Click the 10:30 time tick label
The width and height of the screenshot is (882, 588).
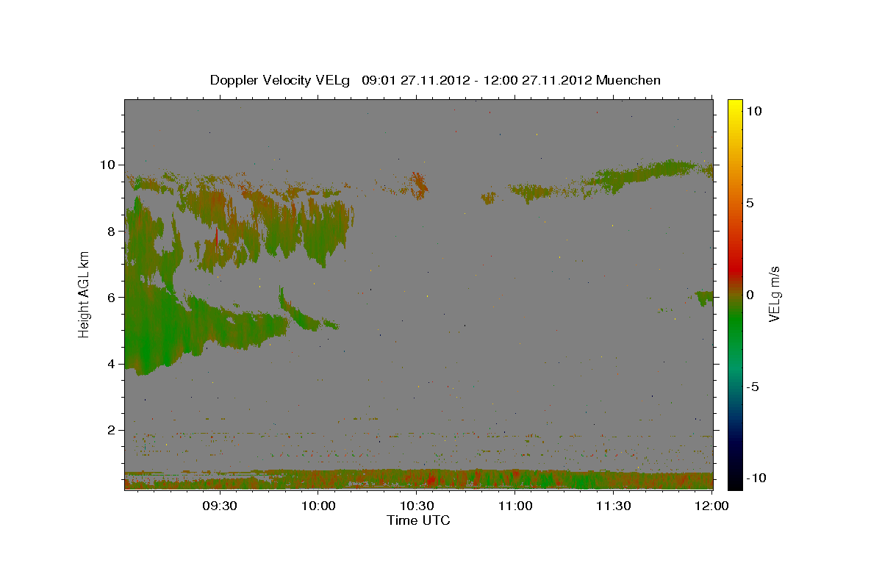tap(417, 506)
